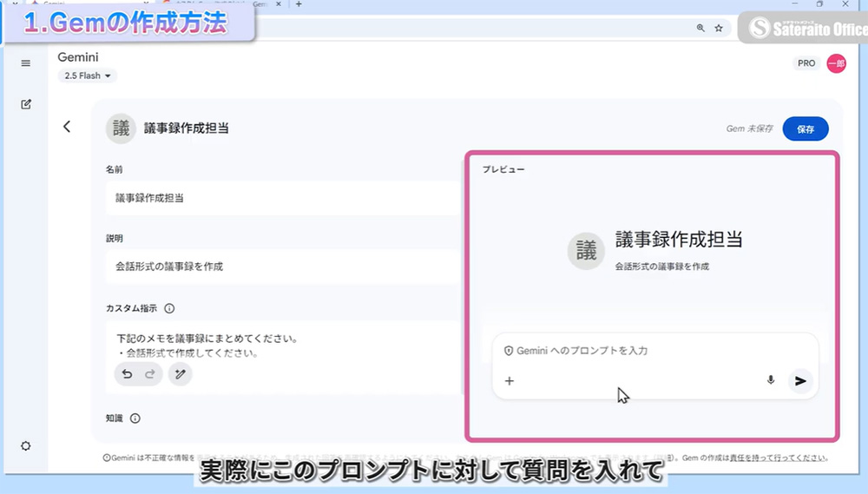Open a new browser tab
868x494 pixels.
point(299,3)
